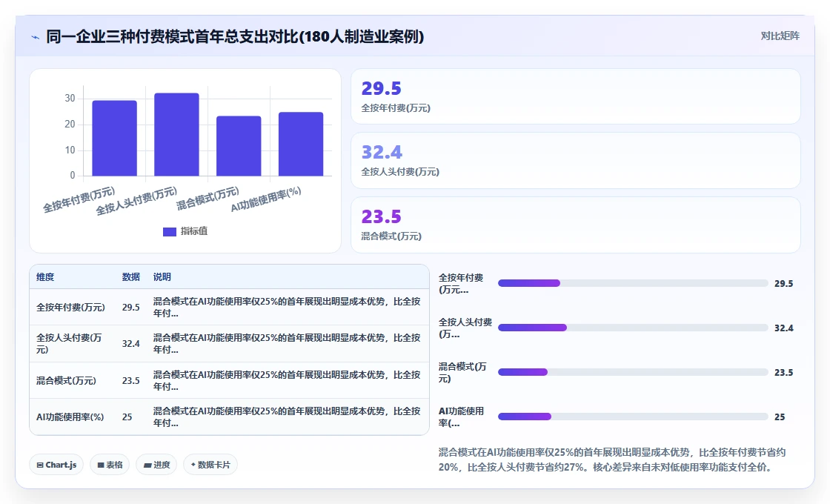Click the lightning icon beside the title
830x504 pixels.
click(x=36, y=37)
